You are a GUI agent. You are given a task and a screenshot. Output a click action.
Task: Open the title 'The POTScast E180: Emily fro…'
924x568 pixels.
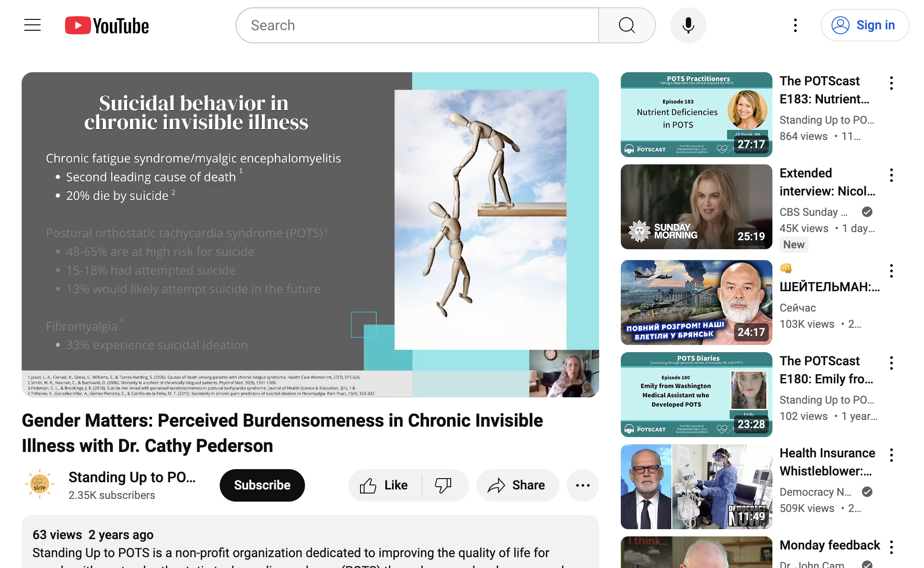coord(827,370)
